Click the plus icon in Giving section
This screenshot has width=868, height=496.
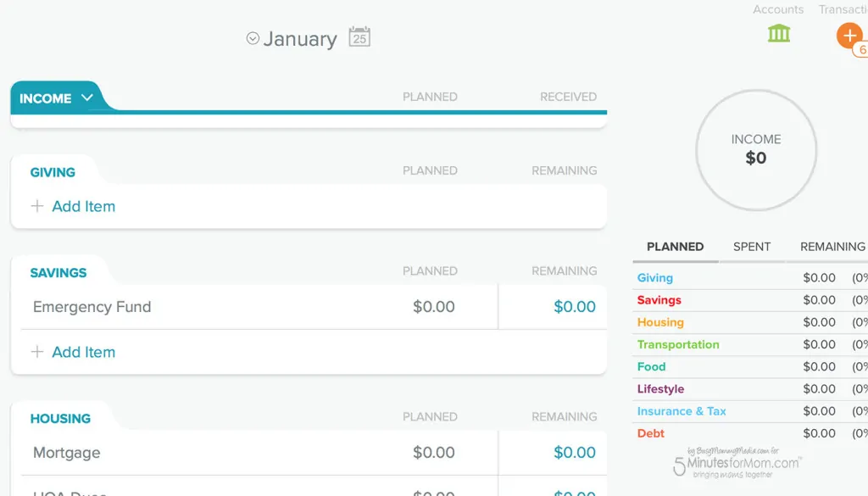click(37, 206)
